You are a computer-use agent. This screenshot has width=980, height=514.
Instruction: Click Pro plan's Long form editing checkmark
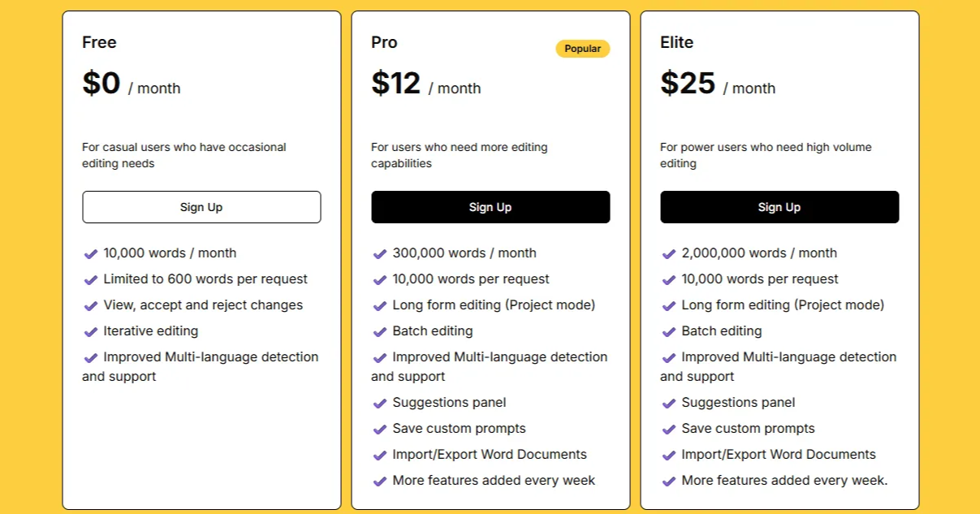[x=380, y=306]
